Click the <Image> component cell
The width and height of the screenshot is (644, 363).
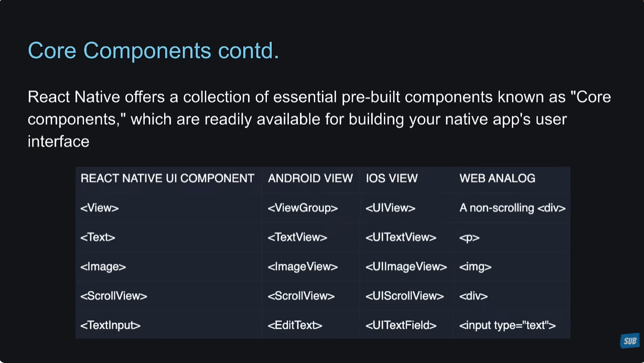[x=103, y=266]
